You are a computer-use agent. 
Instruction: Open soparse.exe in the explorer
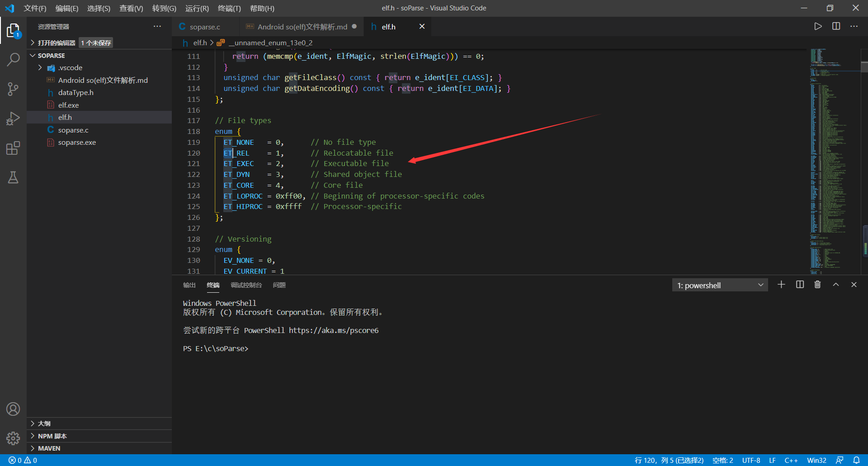[x=99, y=143]
